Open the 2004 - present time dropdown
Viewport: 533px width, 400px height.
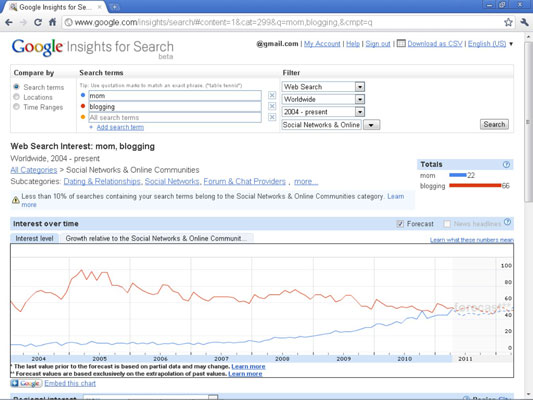coord(323,112)
